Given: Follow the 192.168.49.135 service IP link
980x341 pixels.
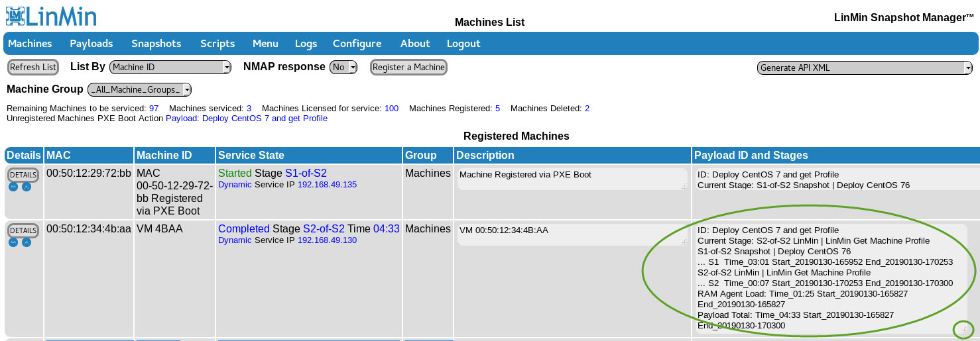Looking at the screenshot, I should [x=327, y=185].
